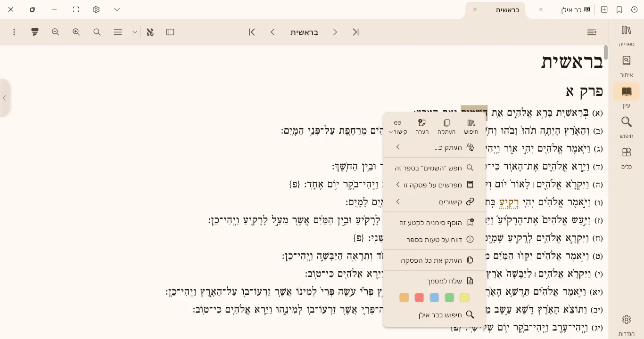644x339 pixels.
Task: Pick the green highlight color swatch
Action: tap(449, 298)
